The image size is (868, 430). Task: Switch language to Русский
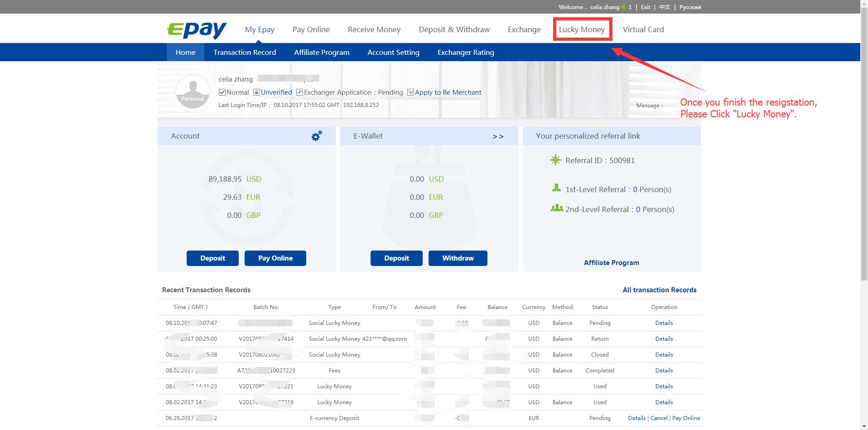pos(690,7)
